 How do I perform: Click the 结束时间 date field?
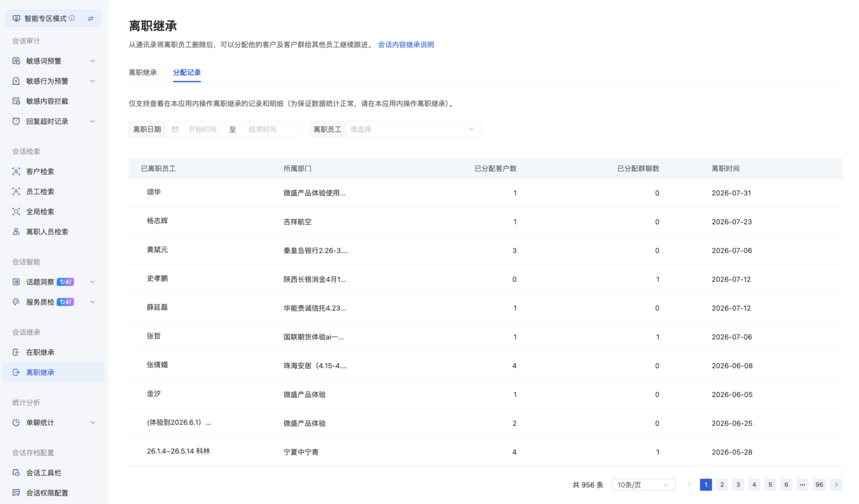click(263, 129)
